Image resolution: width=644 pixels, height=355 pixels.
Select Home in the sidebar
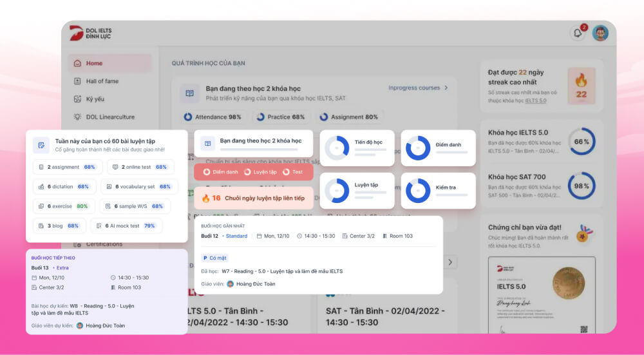tap(109, 63)
